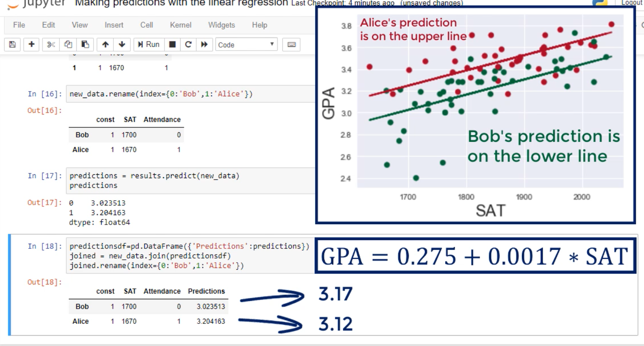
Task: Copy the selected cell via the toolbar icon
Action: coord(68,44)
